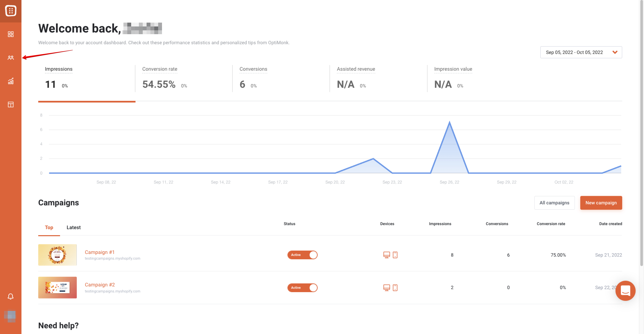Toggle Campaign #1 Active switch off
The width and height of the screenshot is (644, 334).
pos(302,255)
